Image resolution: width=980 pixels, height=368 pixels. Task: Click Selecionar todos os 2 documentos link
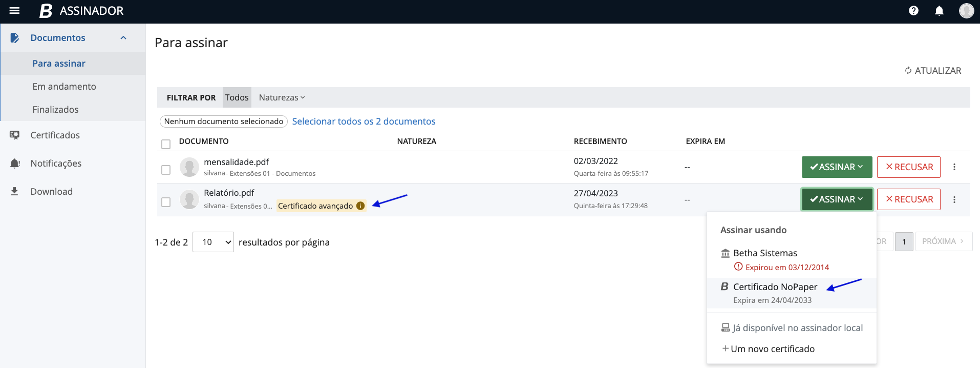[x=364, y=121]
